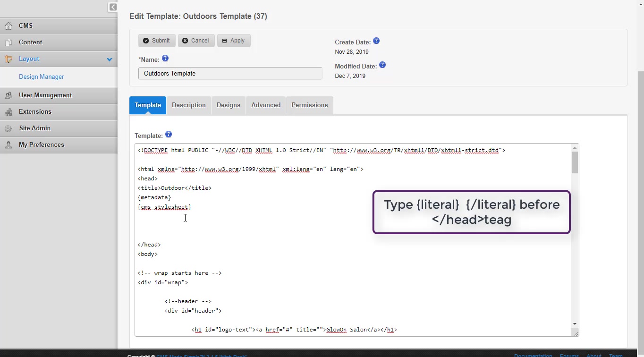Open the Design Manager link
This screenshot has height=357, width=644.
[42, 76]
